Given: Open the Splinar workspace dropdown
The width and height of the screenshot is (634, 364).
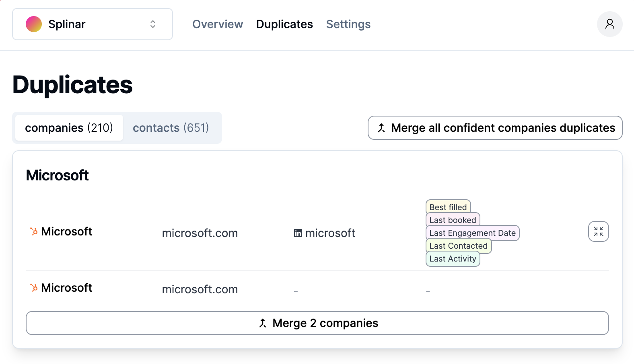Looking at the screenshot, I should [x=93, y=24].
